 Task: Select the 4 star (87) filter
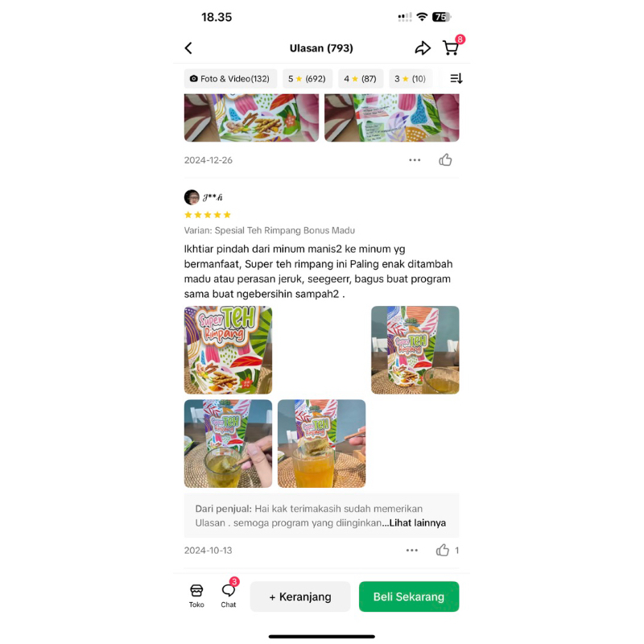361,78
